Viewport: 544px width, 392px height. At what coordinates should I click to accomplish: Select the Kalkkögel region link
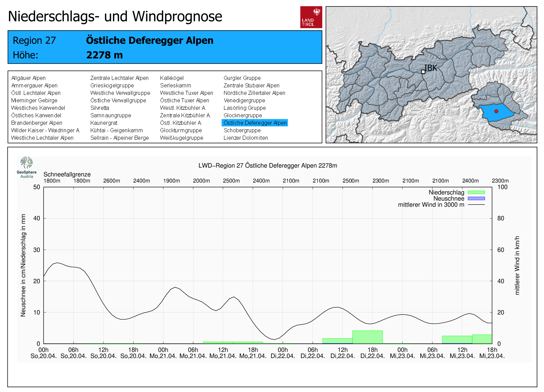(172, 78)
